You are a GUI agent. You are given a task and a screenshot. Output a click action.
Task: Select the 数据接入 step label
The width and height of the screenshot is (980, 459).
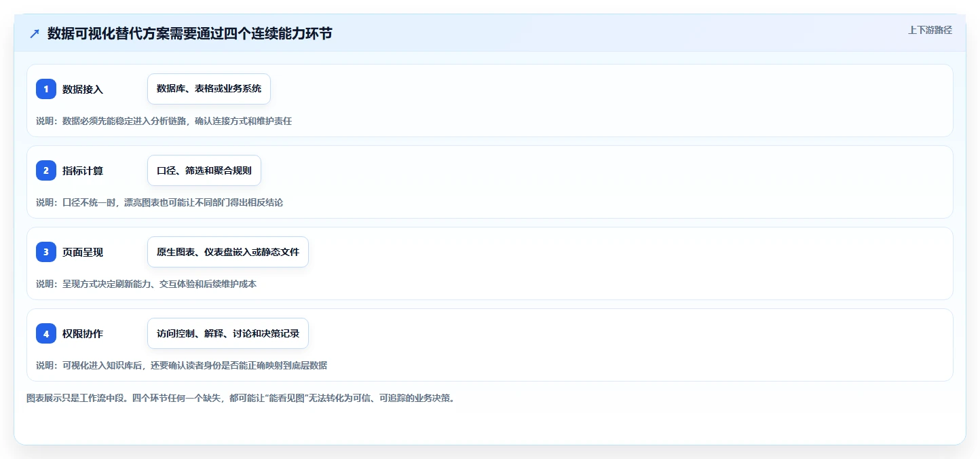pos(83,89)
